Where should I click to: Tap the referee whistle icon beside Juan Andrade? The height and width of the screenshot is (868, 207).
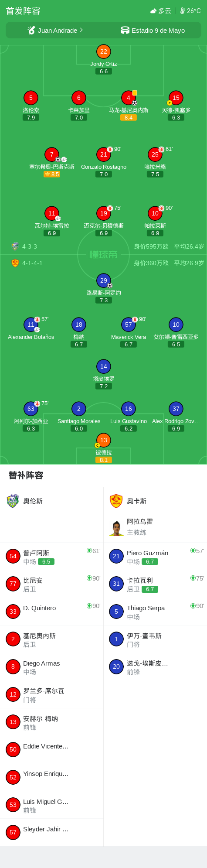31,30
